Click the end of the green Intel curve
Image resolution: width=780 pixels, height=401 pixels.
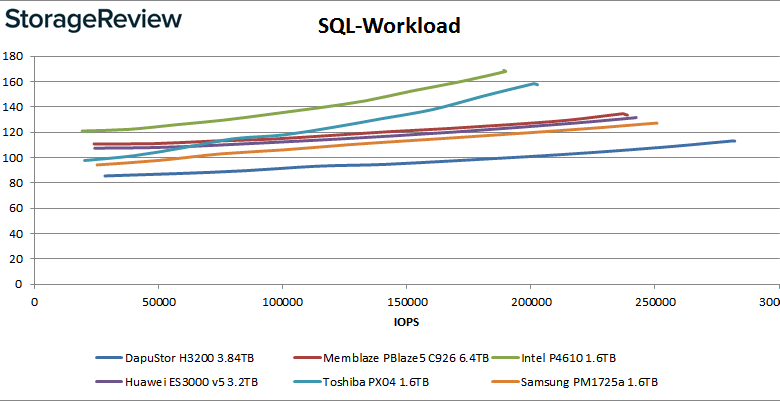(x=505, y=71)
